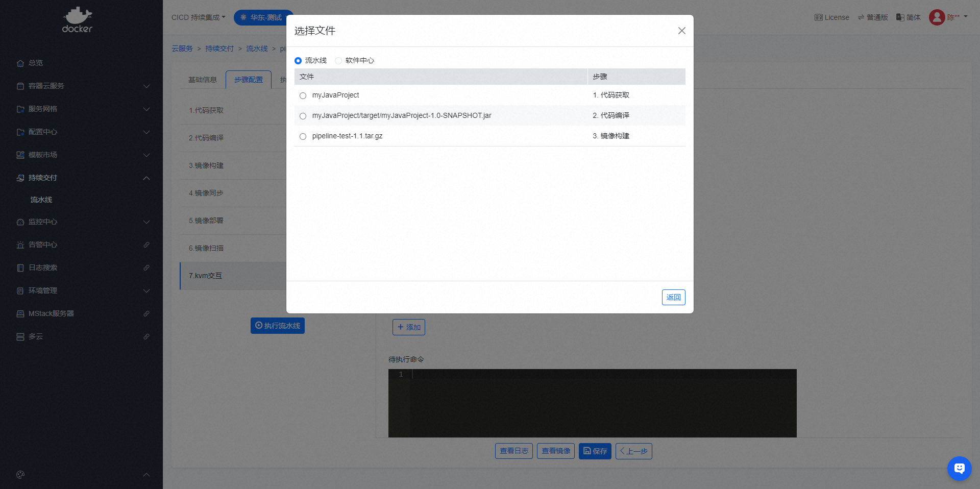Close the 选择文件 dialog with X
Image resolution: width=980 pixels, height=489 pixels.
681,31
